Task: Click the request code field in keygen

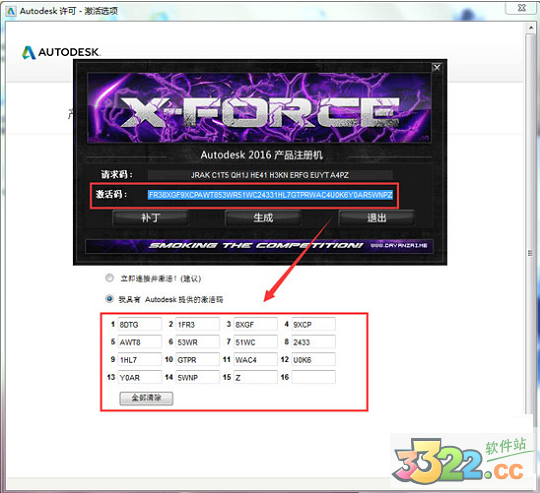Action: [270, 175]
